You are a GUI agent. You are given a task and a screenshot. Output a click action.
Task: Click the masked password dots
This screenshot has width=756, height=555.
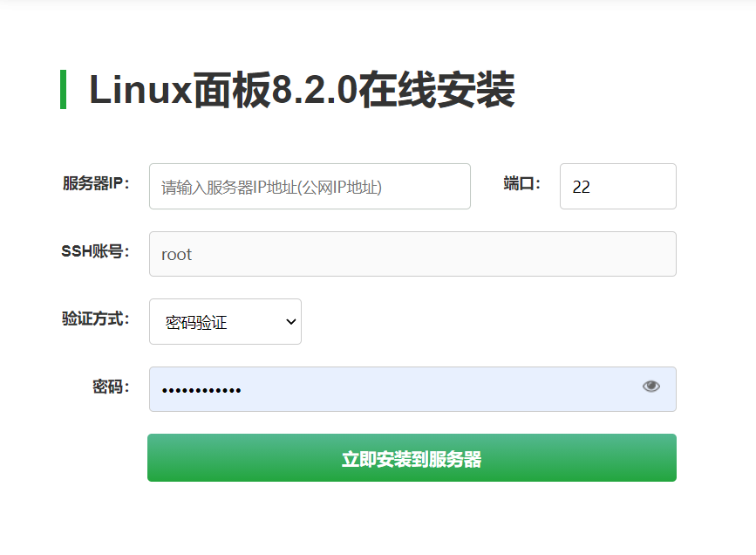click(x=201, y=390)
